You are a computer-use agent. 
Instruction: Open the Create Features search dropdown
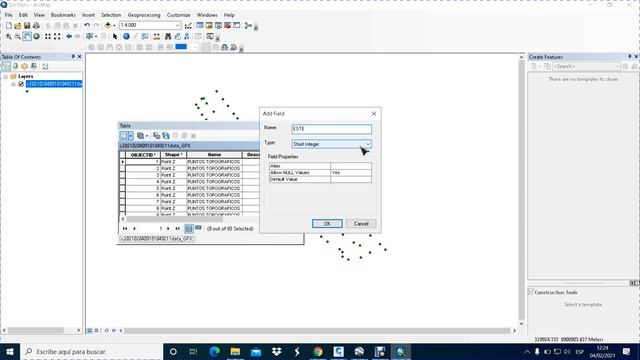click(617, 66)
